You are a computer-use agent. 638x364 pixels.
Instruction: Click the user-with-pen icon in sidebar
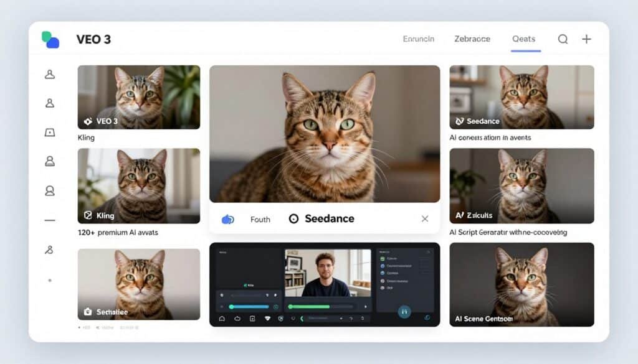coord(49,250)
